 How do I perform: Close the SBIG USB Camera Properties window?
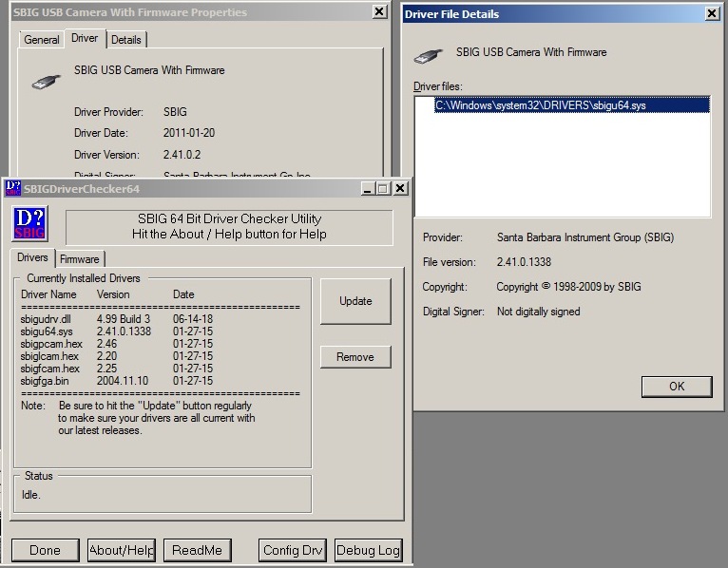click(379, 11)
